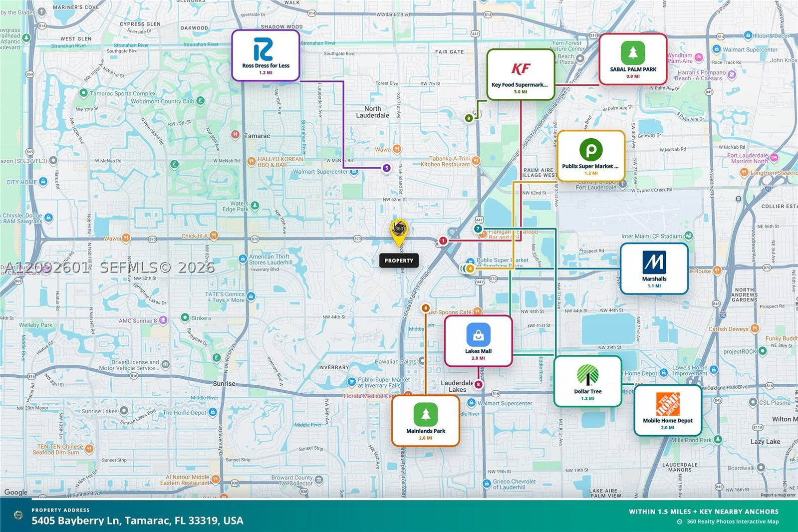Select the Sabal Palm Park tree card

tap(633, 59)
